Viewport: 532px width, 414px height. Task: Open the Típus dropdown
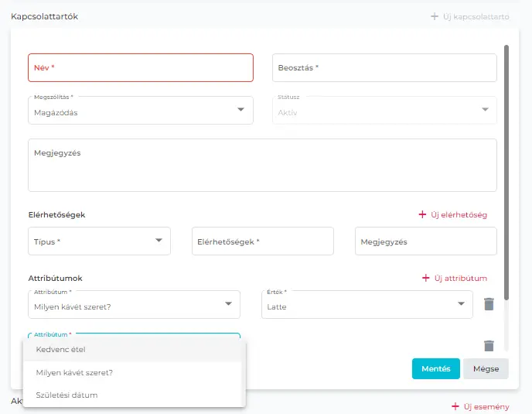158,241
